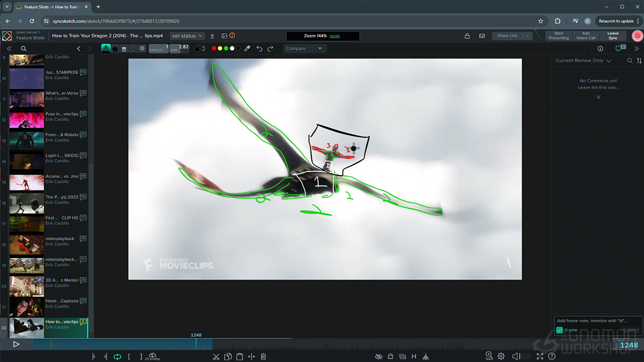
Task: Open brush settings gear in drawing toolbar
Action: click(142, 49)
